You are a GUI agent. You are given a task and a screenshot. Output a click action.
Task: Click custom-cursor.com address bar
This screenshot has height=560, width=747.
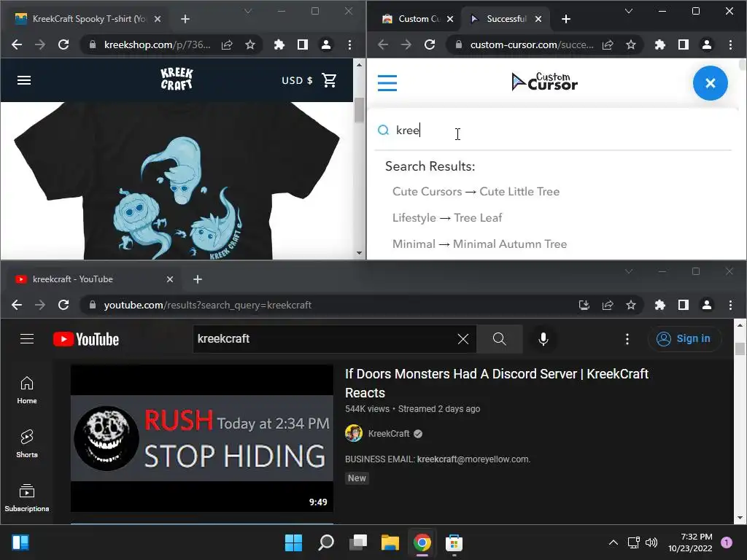tap(531, 44)
